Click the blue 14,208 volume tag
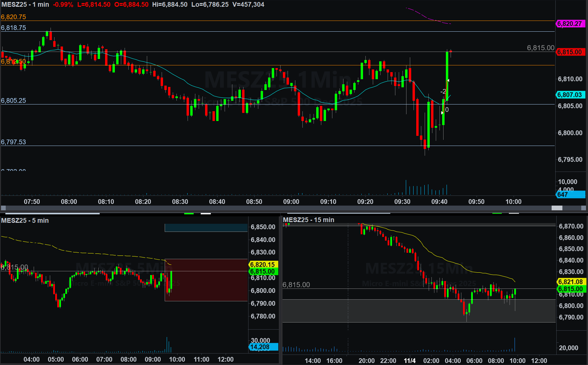 pos(263,347)
